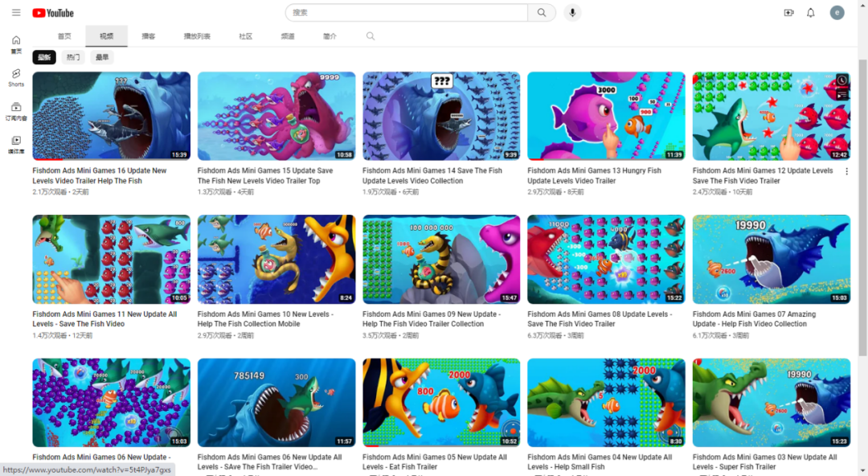Viewport: 868px width, 476px height.
Task: Play Fishdom Mini Games 12 thumbnail
Action: pos(771,116)
